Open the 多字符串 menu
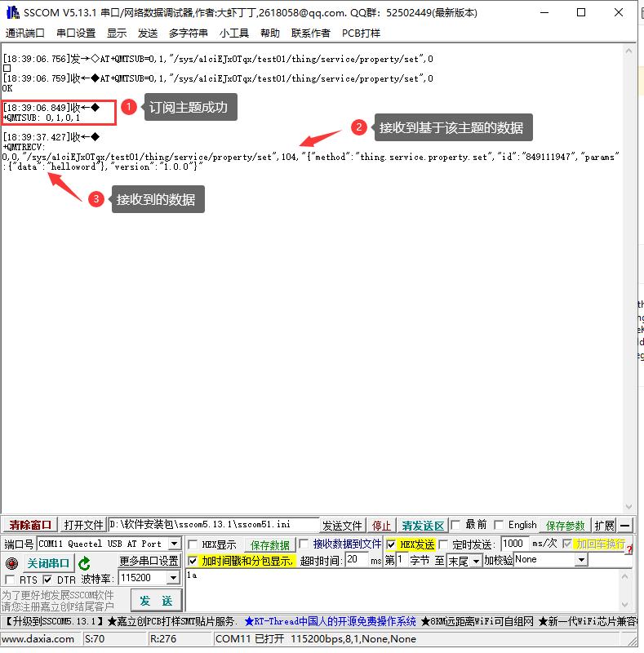644x653 pixels. click(189, 33)
